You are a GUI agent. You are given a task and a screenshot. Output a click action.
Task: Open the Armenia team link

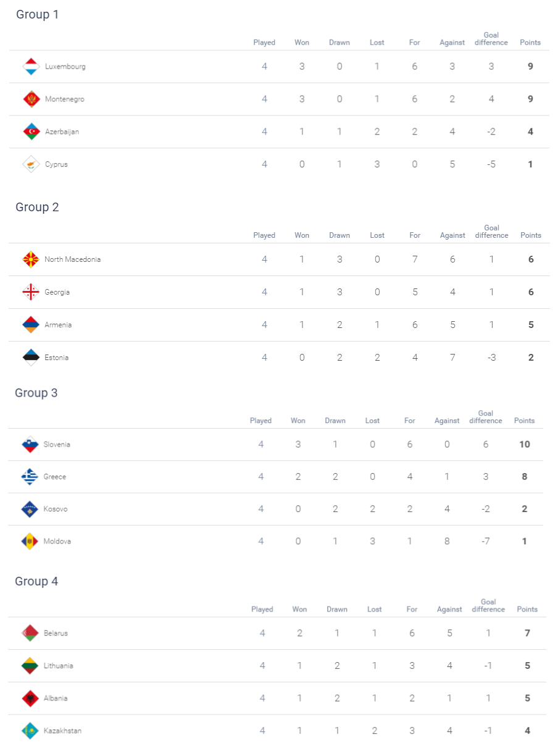click(x=58, y=325)
